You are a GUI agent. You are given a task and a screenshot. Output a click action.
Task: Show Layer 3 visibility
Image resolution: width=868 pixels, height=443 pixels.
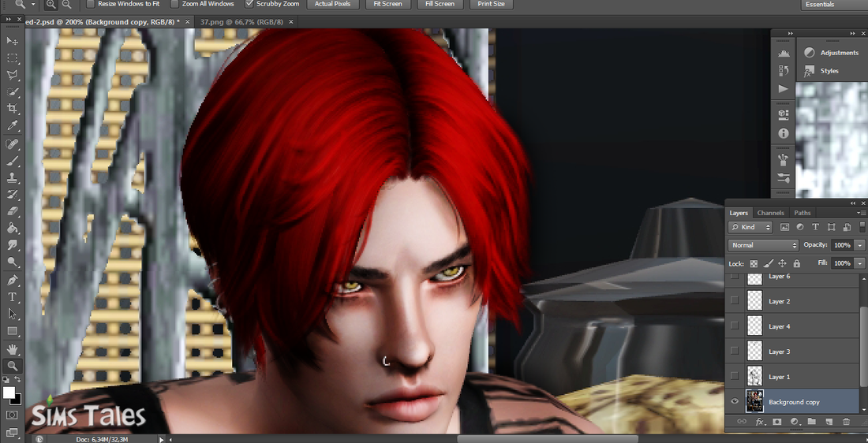tap(735, 351)
